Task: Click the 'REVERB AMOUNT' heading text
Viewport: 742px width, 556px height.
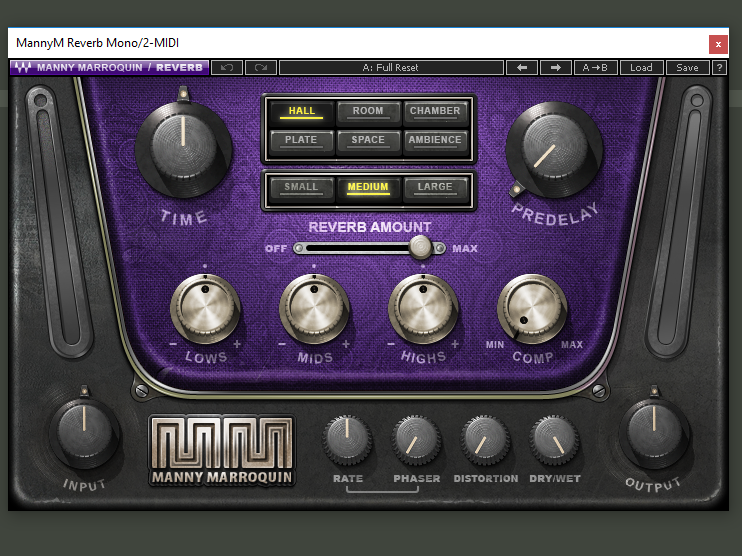Action: pyautogui.click(x=370, y=227)
